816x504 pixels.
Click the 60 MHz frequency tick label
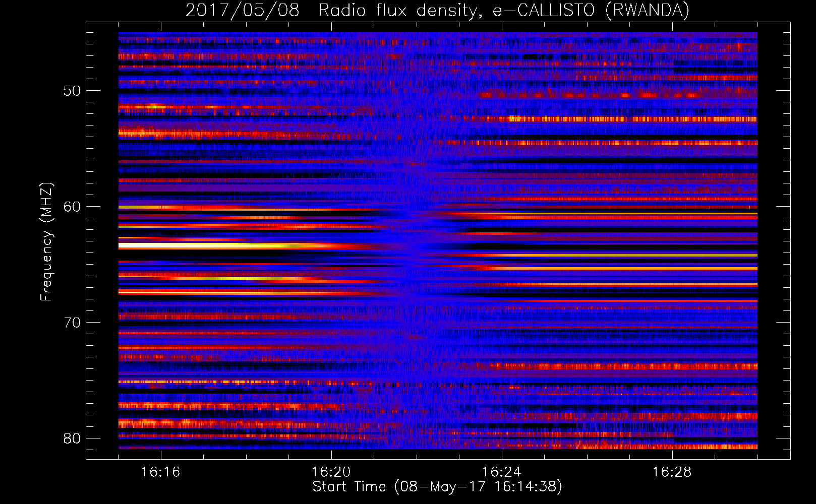click(72, 207)
